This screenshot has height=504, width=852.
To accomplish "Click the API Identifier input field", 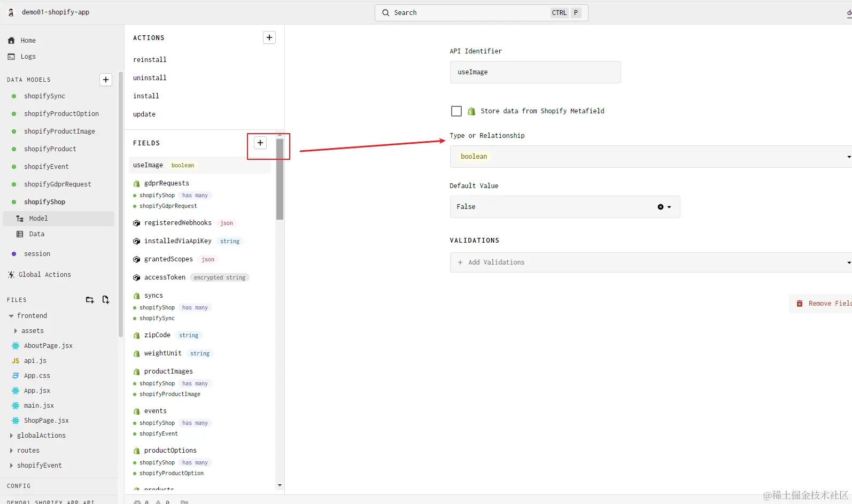I will (x=535, y=72).
